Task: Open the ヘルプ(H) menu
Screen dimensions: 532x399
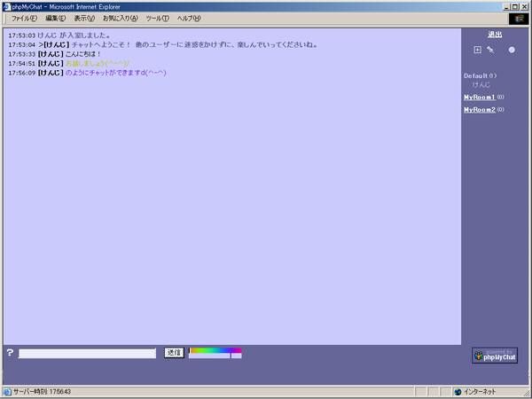Action: (x=189, y=19)
